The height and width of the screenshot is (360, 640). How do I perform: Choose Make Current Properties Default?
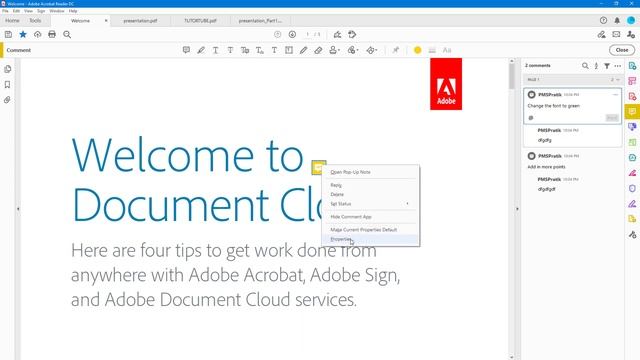coord(371,230)
